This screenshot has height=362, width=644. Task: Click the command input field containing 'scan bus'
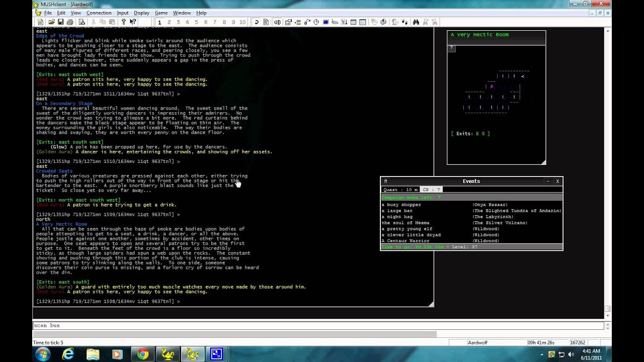point(318,325)
